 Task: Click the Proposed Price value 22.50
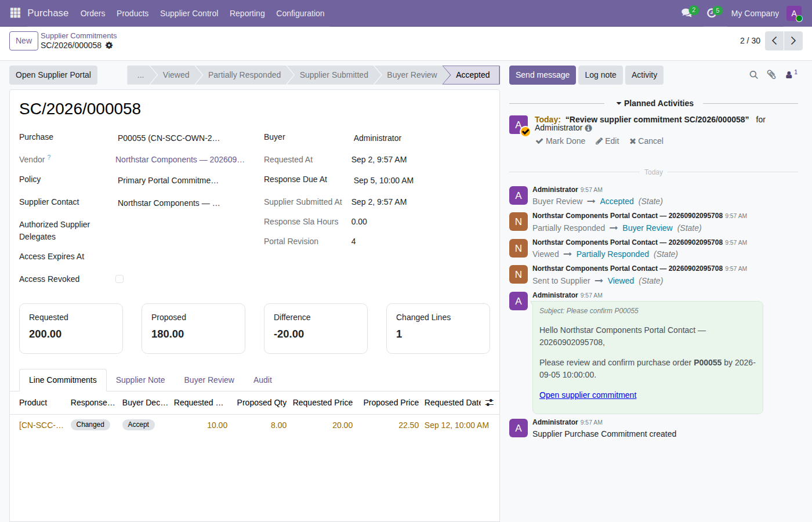408,425
